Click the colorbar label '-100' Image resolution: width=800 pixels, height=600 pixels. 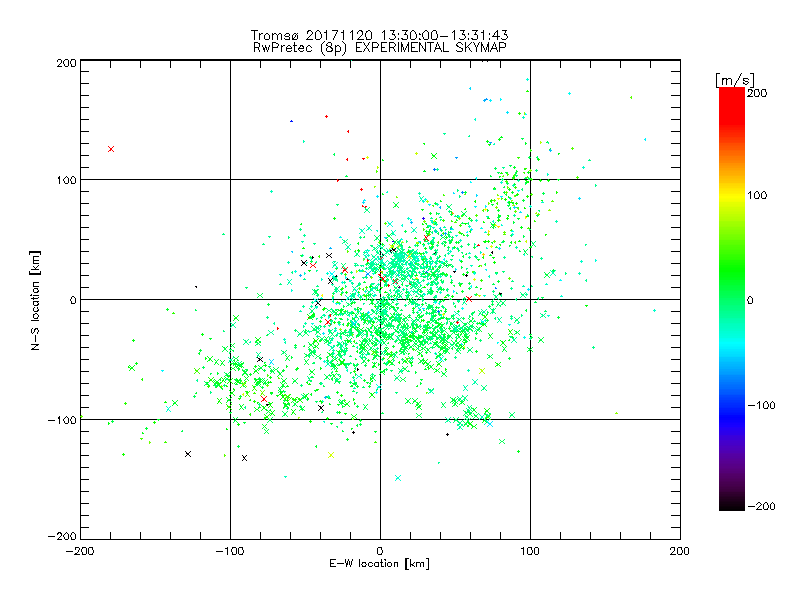pos(761,406)
